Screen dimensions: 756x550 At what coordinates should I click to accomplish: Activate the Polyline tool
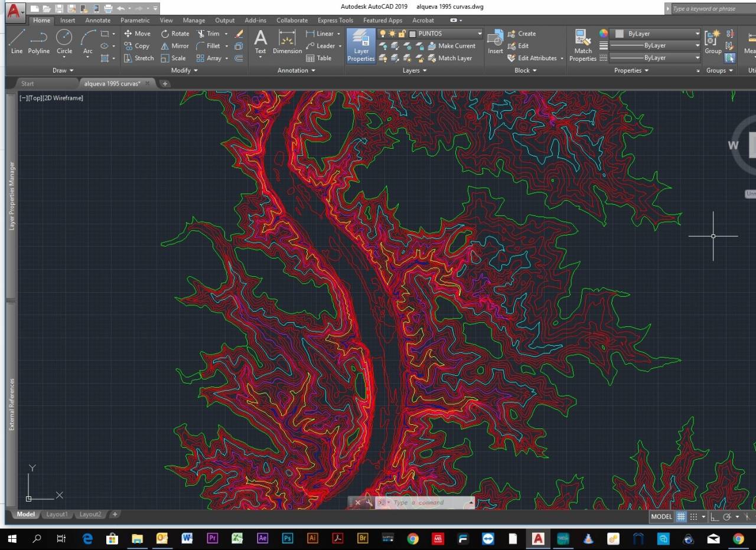click(x=38, y=41)
